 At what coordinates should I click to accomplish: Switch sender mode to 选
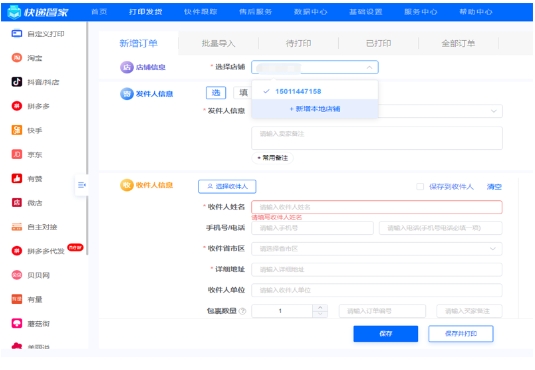pyautogui.click(x=216, y=92)
